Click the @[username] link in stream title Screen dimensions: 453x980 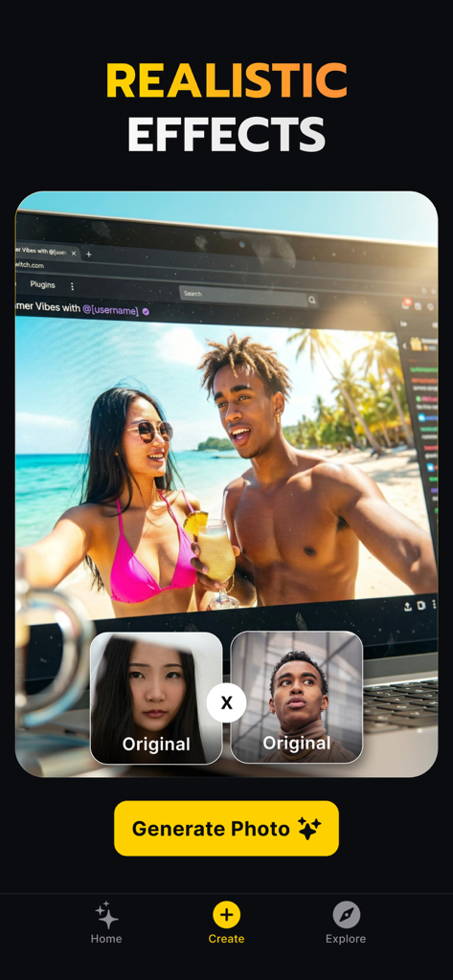coord(110,309)
